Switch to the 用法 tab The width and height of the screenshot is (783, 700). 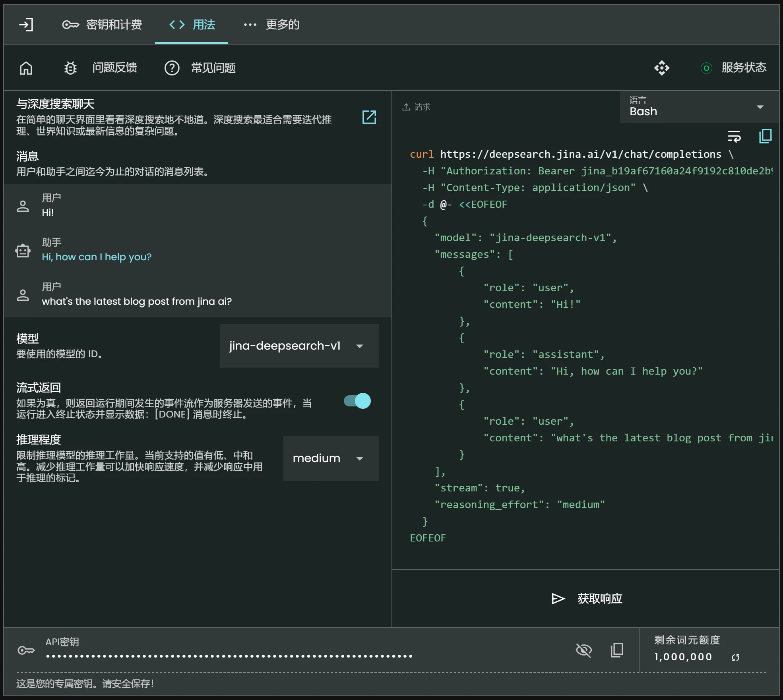[192, 25]
